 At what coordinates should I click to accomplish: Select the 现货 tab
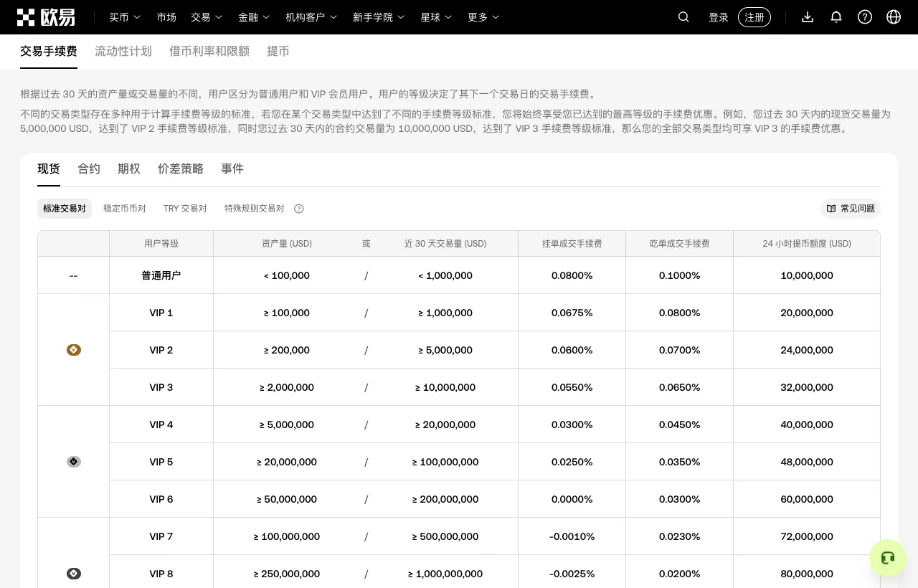(x=49, y=169)
